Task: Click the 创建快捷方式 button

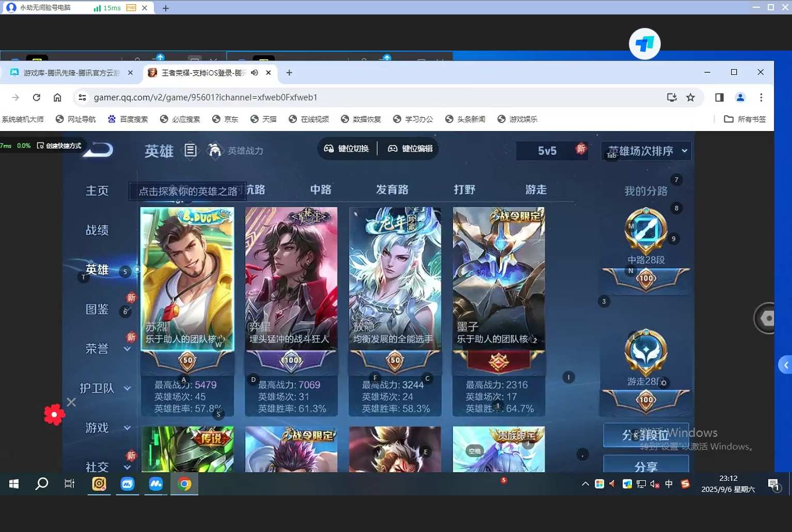Action: (x=59, y=146)
